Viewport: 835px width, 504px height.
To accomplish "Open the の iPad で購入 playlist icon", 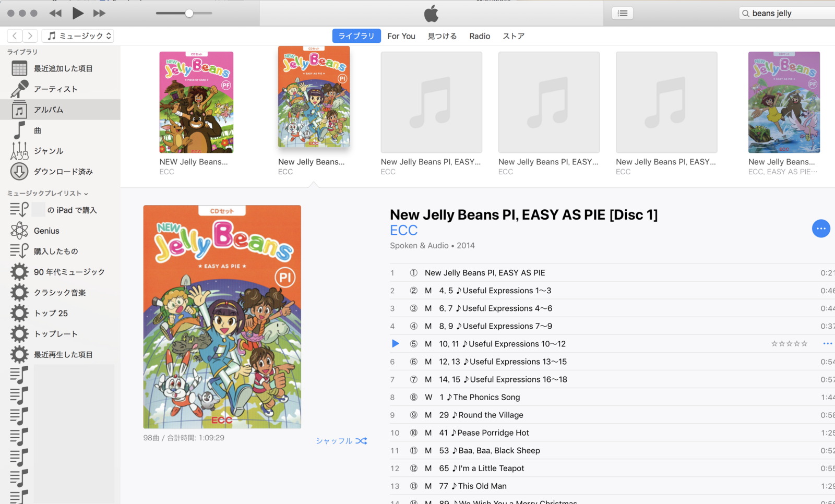I will click(x=19, y=210).
